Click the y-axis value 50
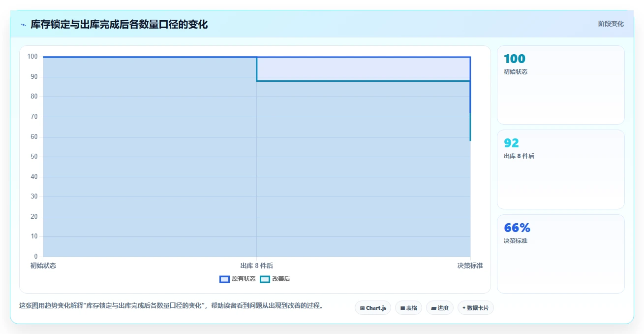This screenshot has height=334, width=644. (34, 157)
